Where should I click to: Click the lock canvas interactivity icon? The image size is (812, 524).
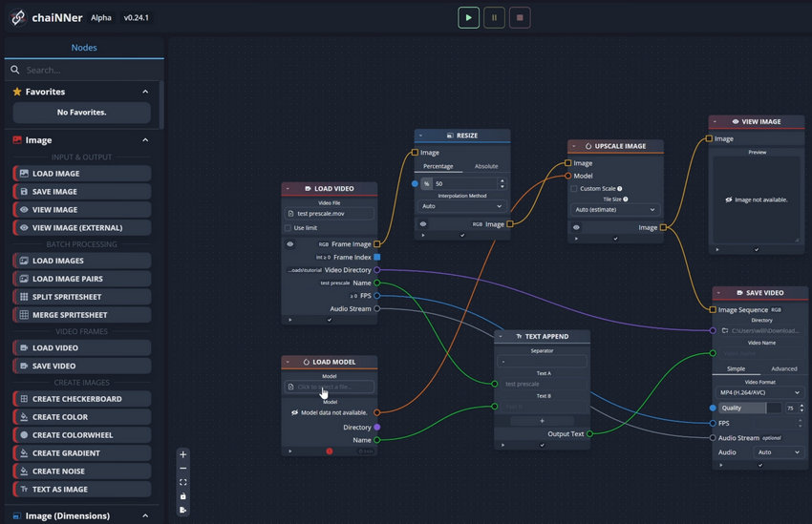coord(183,496)
